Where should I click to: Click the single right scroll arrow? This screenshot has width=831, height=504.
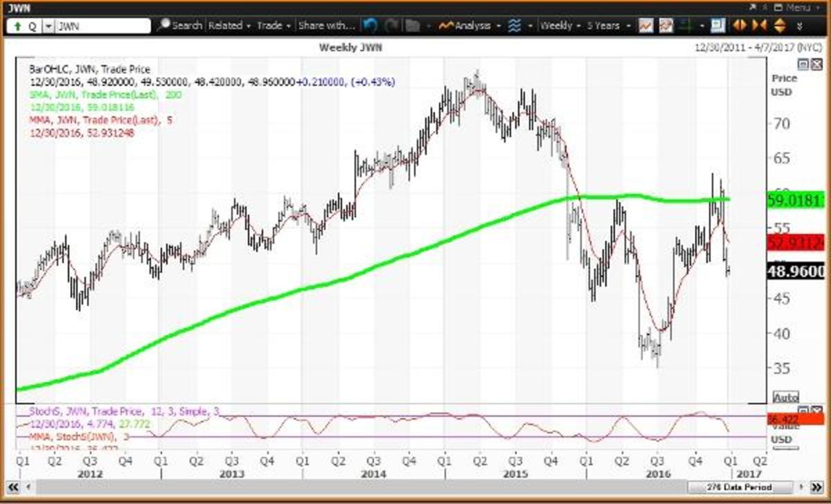(801, 487)
